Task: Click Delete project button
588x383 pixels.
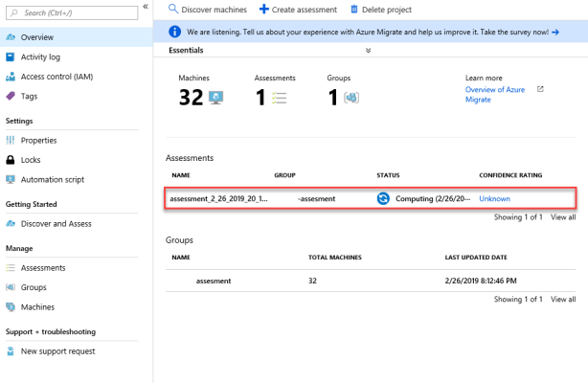Action: 380,10
